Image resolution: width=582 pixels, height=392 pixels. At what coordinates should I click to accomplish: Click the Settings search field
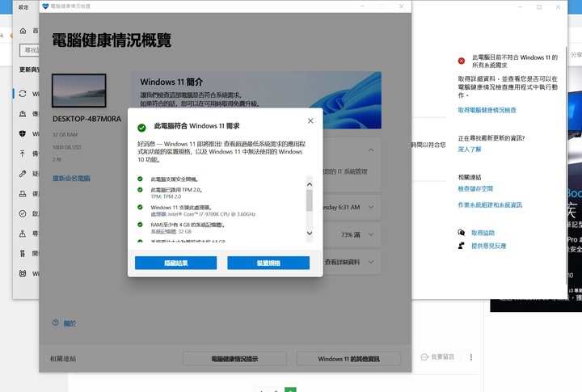[x=29, y=50]
